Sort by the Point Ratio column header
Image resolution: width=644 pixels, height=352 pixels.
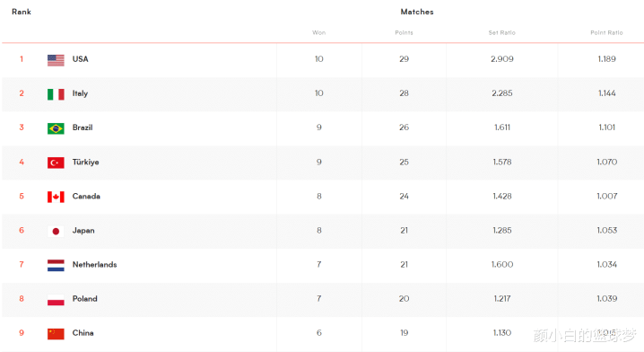[x=606, y=32]
